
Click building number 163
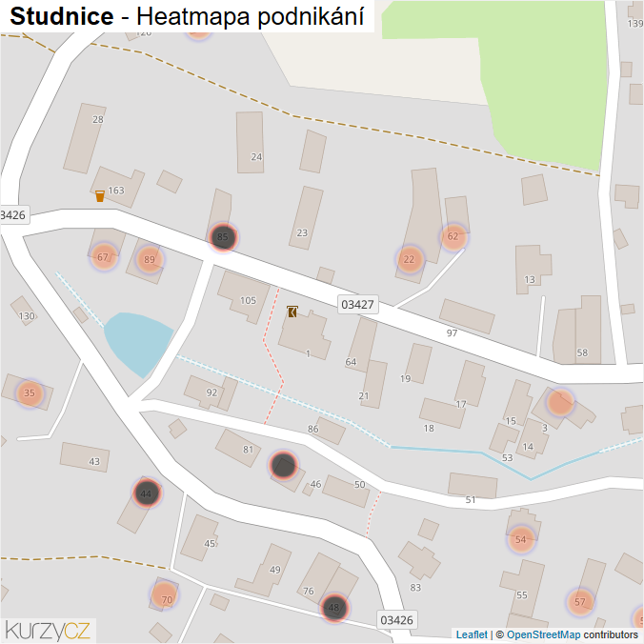pyautogui.click(x=116, y=191)
